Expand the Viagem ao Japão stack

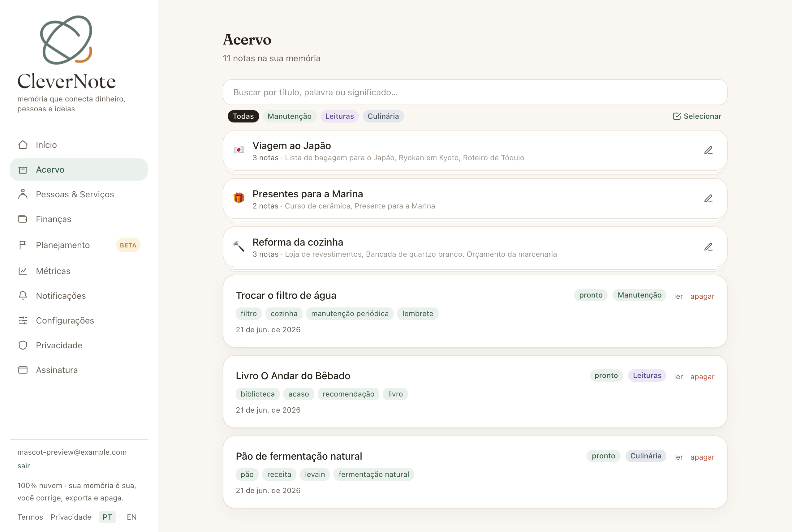point(475,151)
